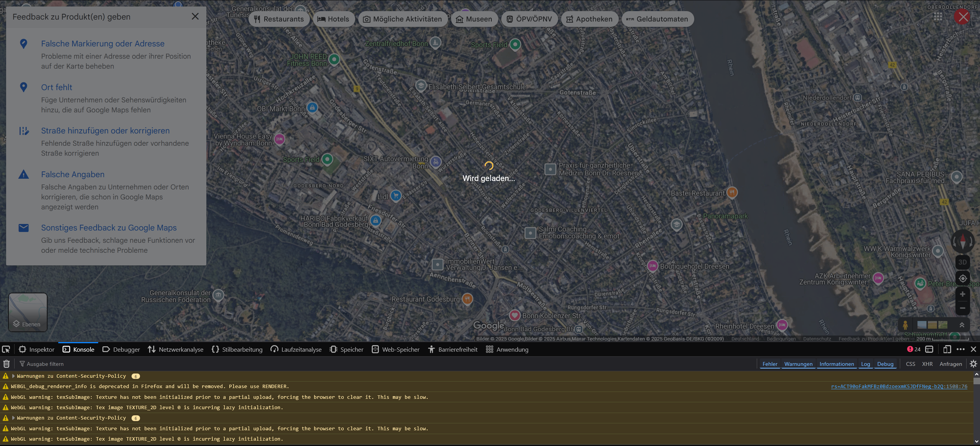Click the road edit icon beside Straße hinzufügen

coord(24,131)
